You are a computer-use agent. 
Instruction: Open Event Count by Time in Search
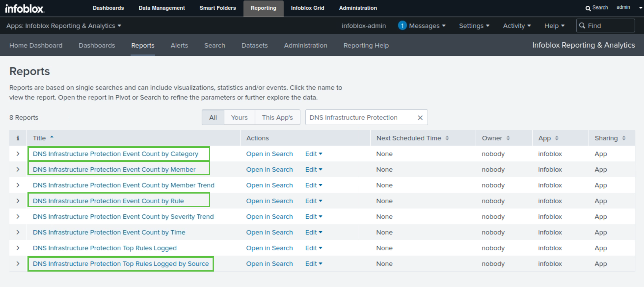pyautogui.click(x=269, y=233)
